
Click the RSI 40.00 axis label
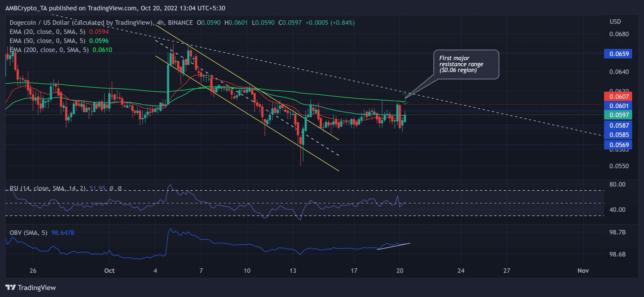(x=617, y=209)
